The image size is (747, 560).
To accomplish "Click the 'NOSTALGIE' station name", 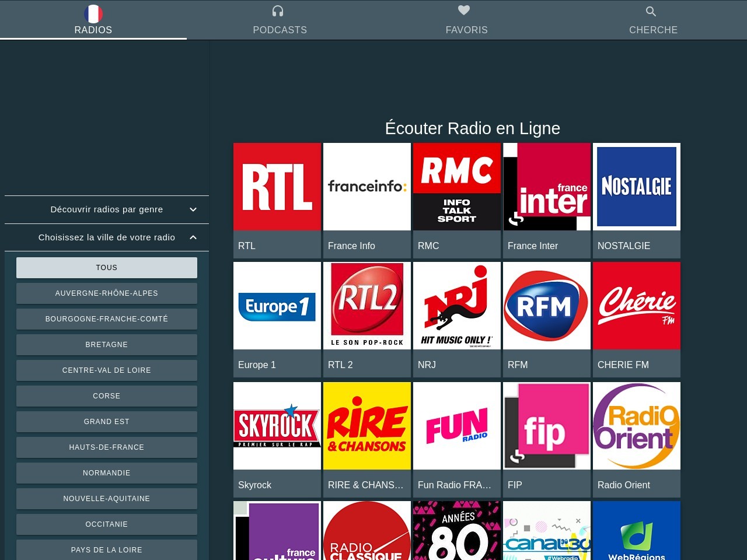I will (x=624, y=246).
